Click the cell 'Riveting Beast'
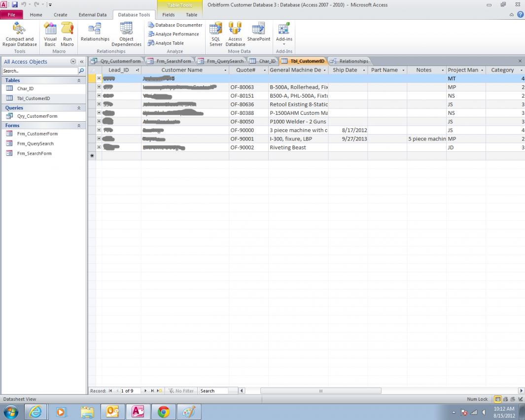The height and width of the screenshot is (420, 525). (298, 147)
